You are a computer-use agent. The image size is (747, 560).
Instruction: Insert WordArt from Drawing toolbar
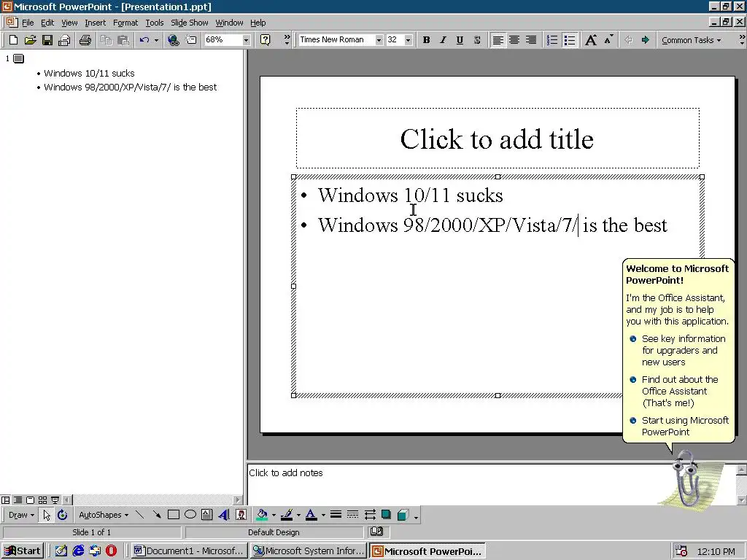point(224,515)
